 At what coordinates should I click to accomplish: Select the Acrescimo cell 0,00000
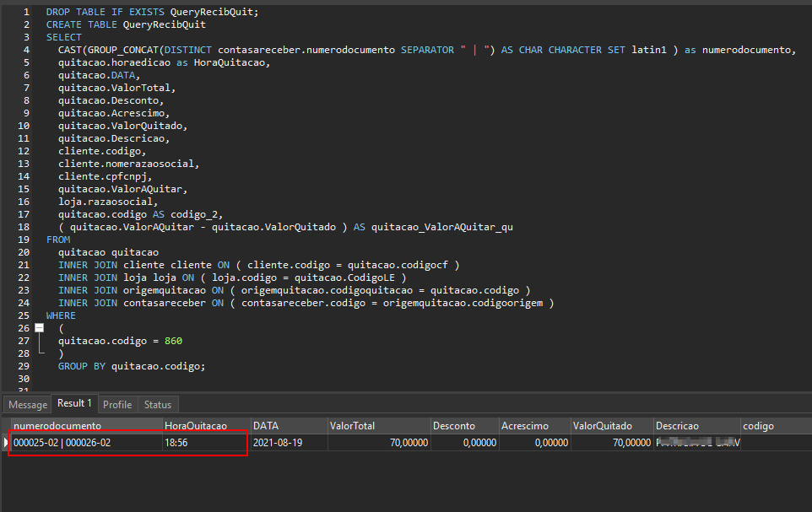click(x=534, y=443)
